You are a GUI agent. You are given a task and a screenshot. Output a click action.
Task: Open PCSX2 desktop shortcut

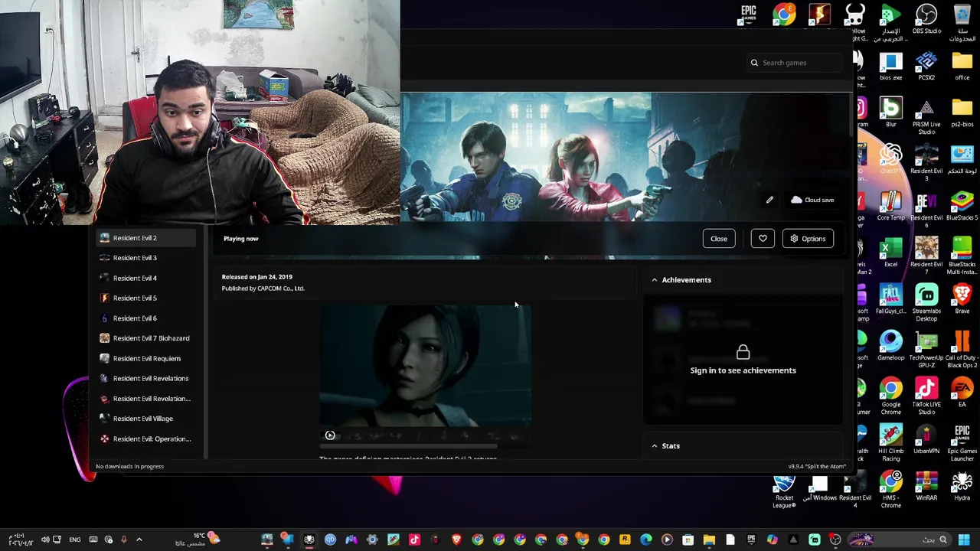(926, 67)
